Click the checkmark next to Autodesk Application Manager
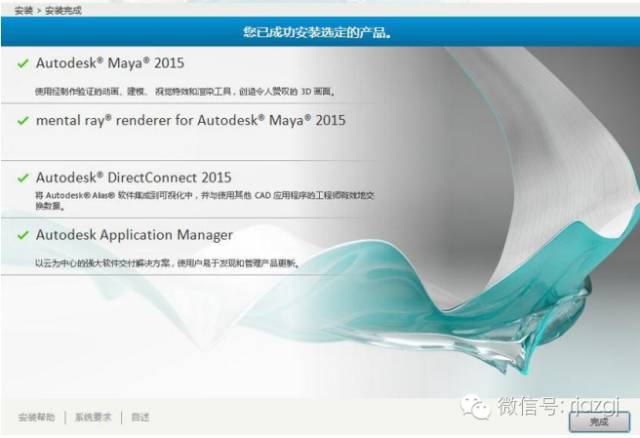This screenshot has width=640, height=438. click(x=23, y=235)
